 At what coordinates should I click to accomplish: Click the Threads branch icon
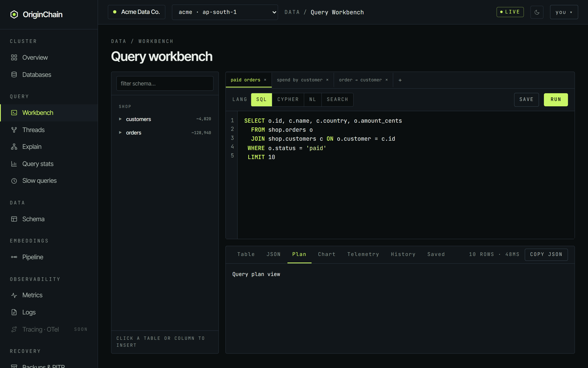(14, 130)
